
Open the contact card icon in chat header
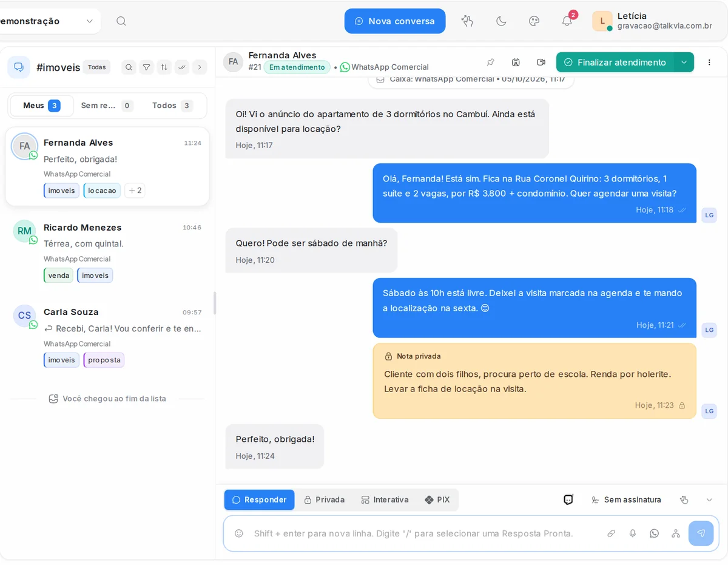[516, 62]
